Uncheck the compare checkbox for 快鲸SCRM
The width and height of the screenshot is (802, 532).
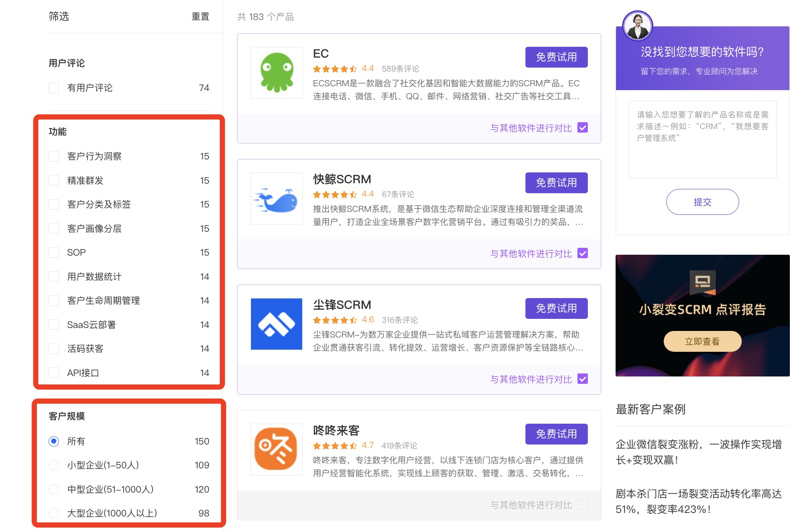[x=583, y=253]
